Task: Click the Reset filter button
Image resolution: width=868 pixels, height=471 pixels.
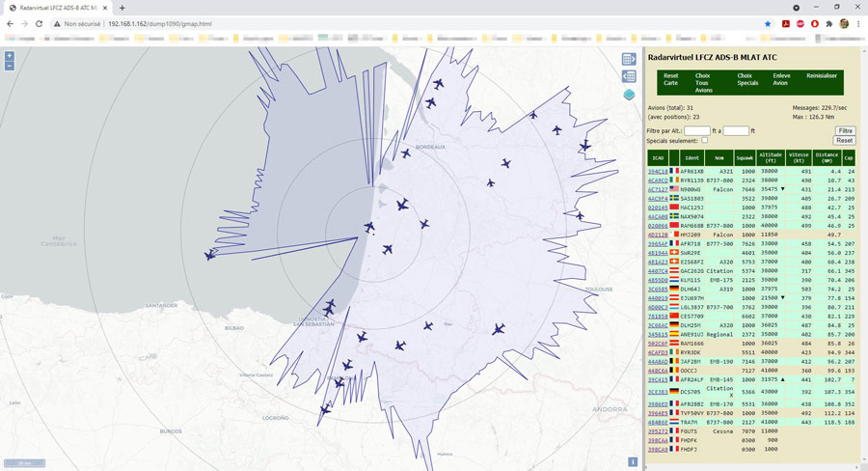Action: (x=845, y=141)
